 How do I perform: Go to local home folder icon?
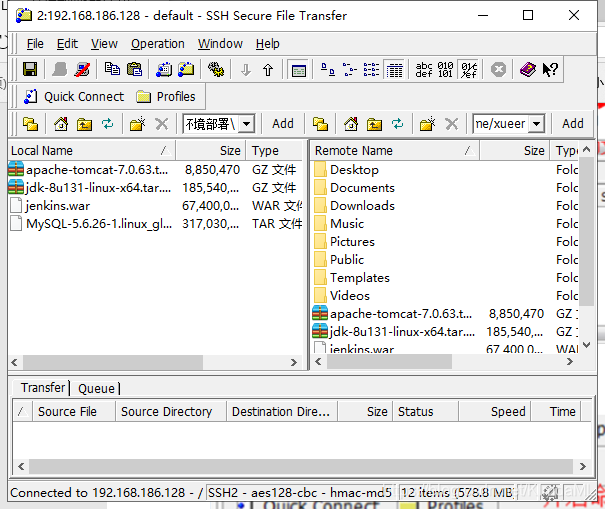61,124
